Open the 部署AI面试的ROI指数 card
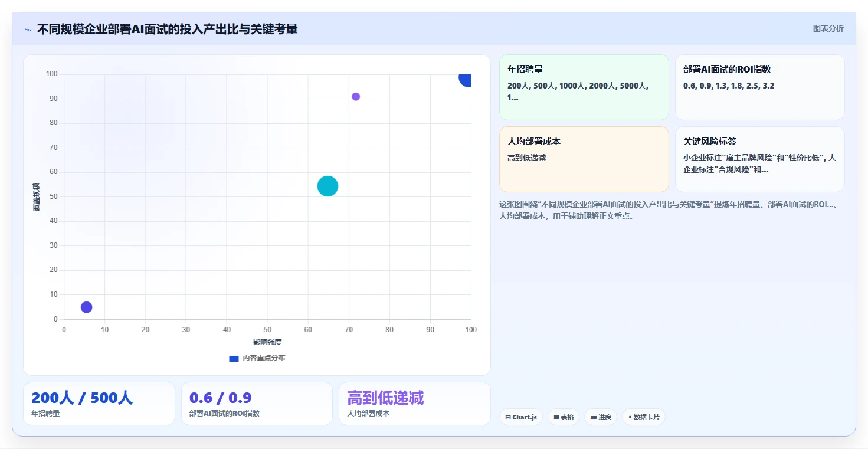868x449 pixels. click(759, 87)
